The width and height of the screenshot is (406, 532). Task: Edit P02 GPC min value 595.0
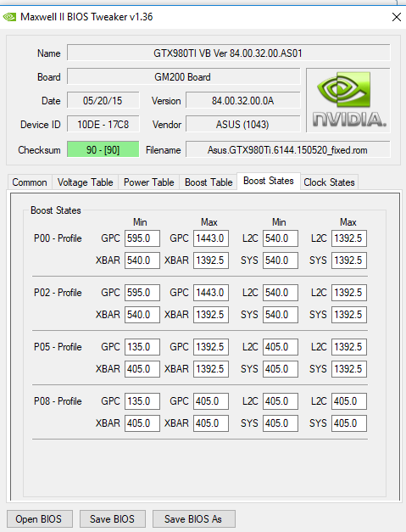142,293
